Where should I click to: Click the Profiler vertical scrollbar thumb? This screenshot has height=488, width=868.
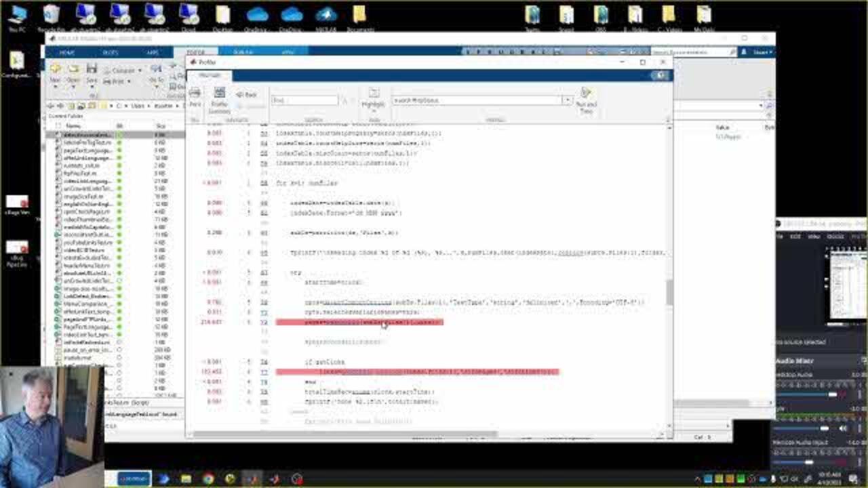(669, 291)
